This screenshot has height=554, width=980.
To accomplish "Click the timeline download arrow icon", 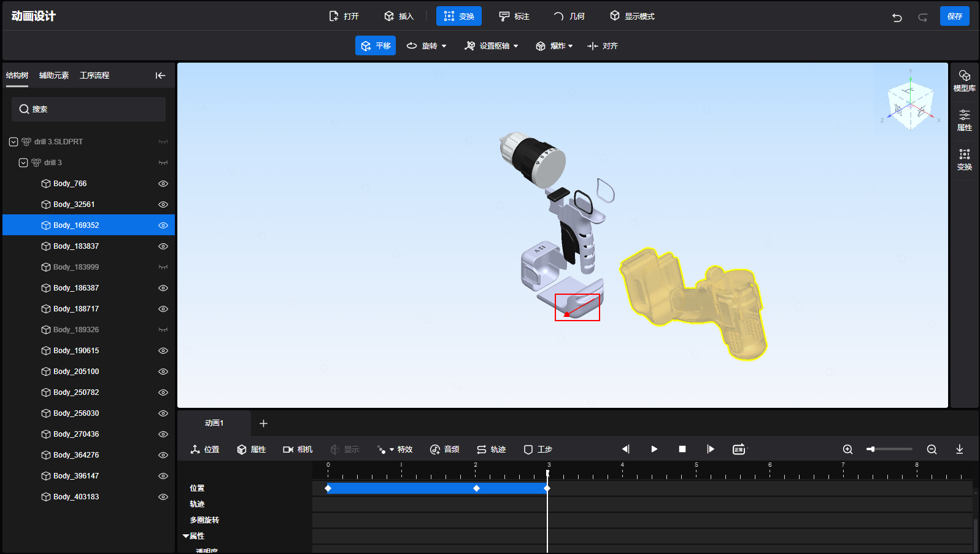I will [x=960, y=450].
